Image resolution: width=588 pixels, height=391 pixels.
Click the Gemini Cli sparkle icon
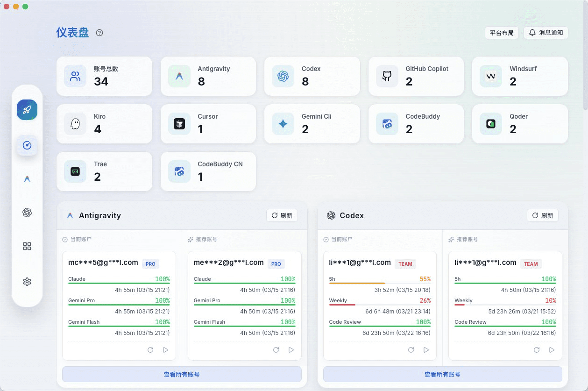[283, 124]
